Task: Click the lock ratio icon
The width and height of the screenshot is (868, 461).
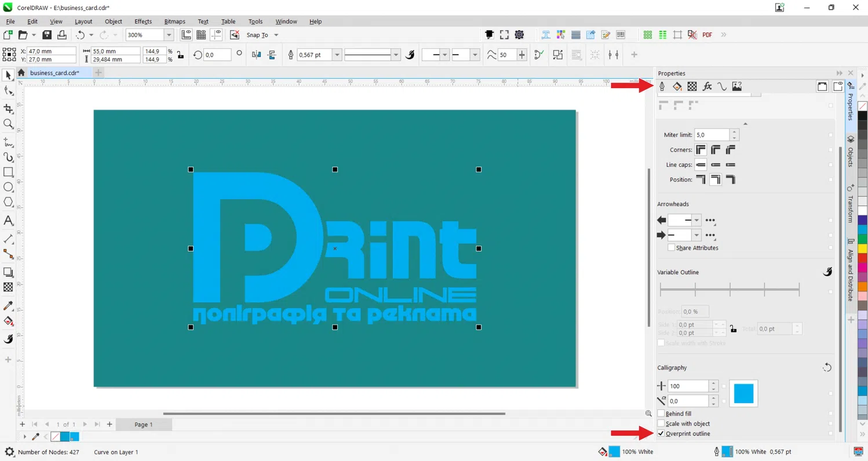Action: pyautogui.click(x=180, y=55)
